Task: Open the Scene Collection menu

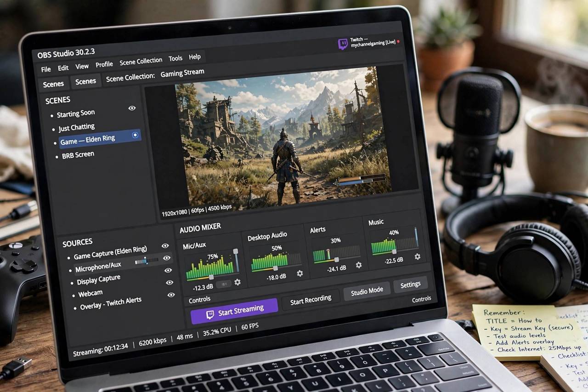Action: [x=141, y=61]
